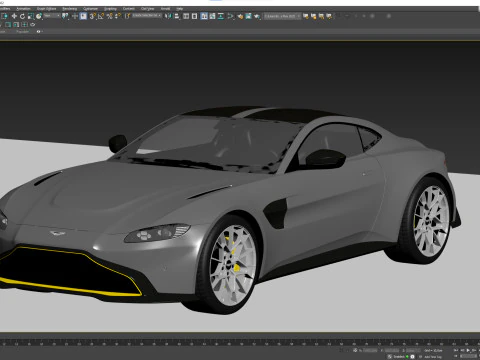Screen dimensions: 480x360
Task: Select the Select and Move tool
Action: click(x=14, y=16)
